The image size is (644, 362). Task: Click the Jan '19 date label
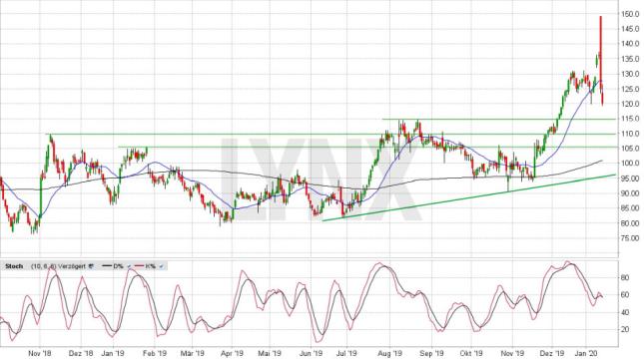coord(113,353)
